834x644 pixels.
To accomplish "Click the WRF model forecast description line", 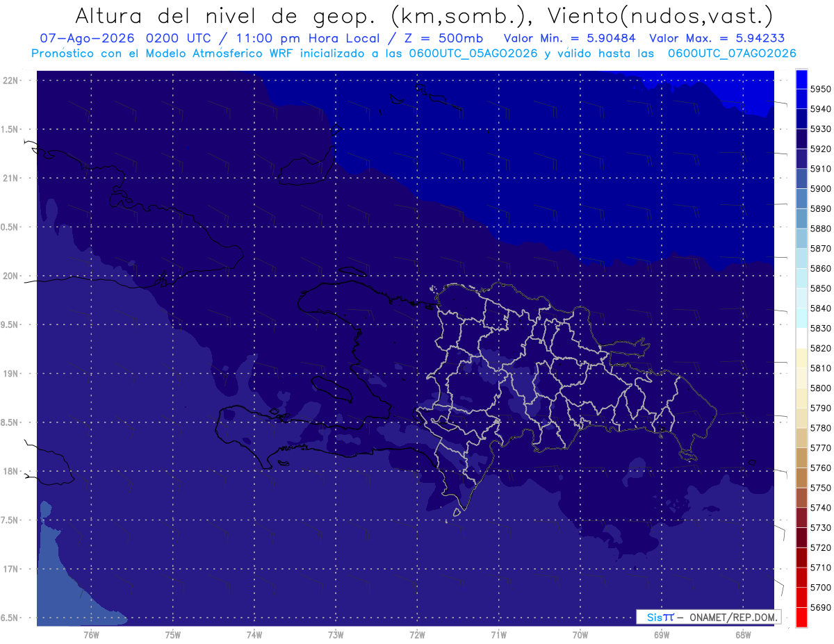I will pyautogui.click(x=414, y=53).
